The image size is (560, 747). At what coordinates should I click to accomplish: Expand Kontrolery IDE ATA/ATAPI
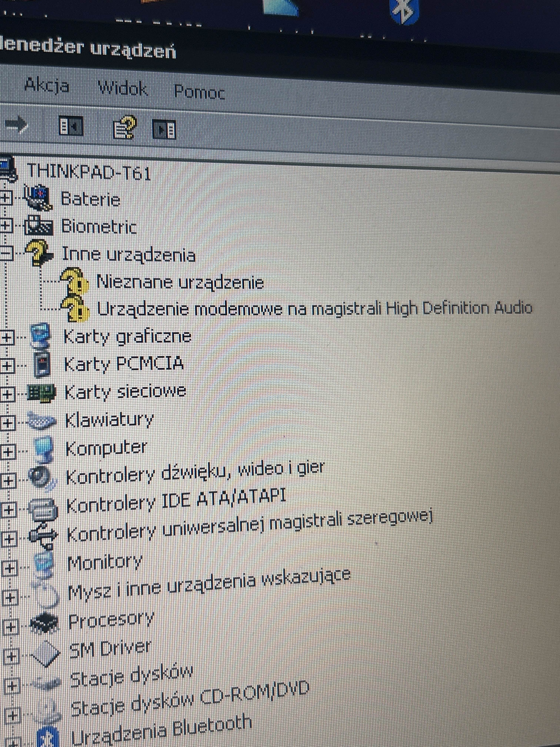(9, 510)
